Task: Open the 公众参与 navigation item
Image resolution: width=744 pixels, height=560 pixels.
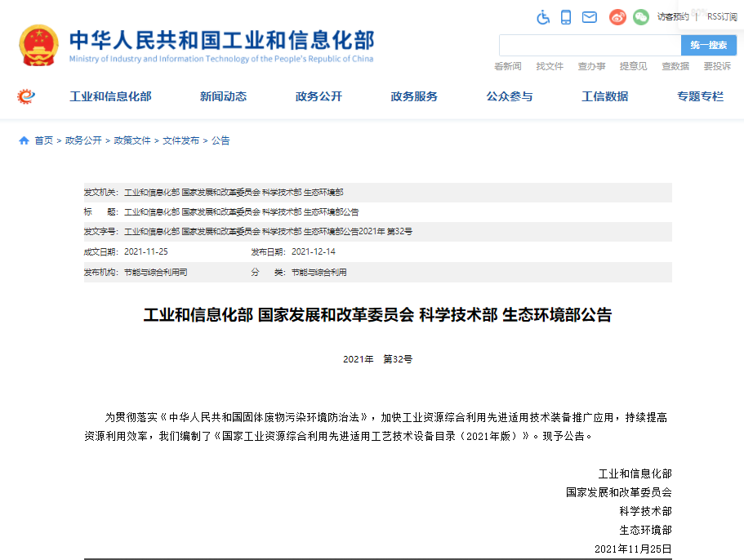Action: click(x=509, y=96)
